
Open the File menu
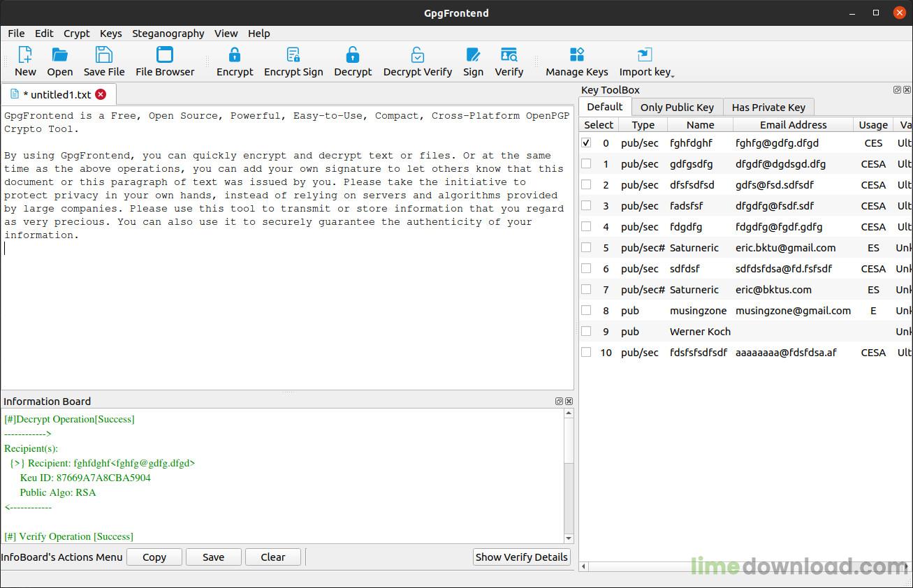[16, 33]
